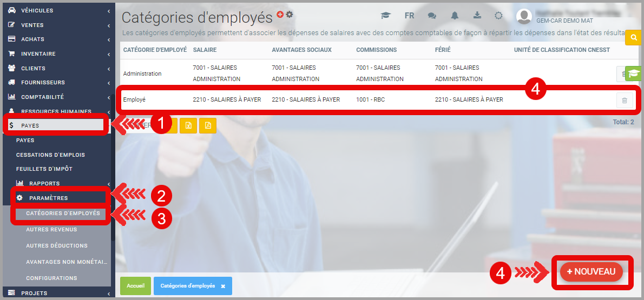Image resolution: width=644 pixels, height=300 pixels.
Task: Select Catégories d'employés in sidebar
Action: coord(63,214)
